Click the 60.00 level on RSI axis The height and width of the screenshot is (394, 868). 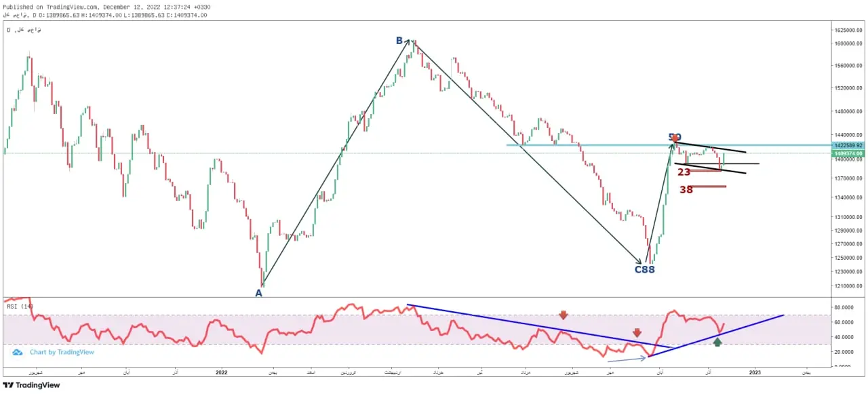(x=844, y=321)
